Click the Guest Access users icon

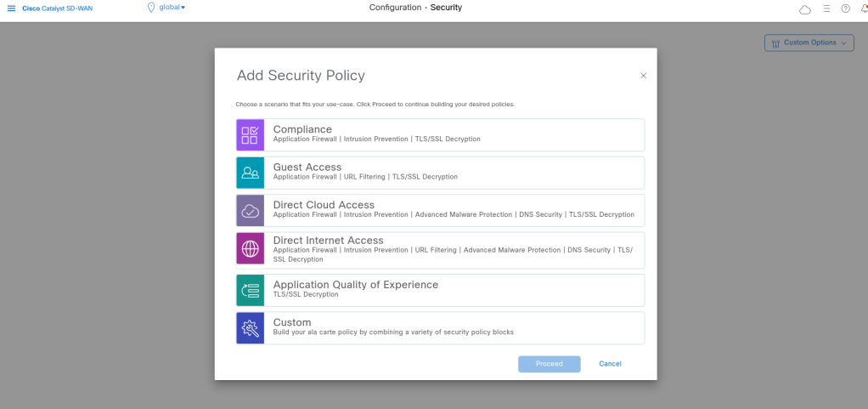pos(251,173)
